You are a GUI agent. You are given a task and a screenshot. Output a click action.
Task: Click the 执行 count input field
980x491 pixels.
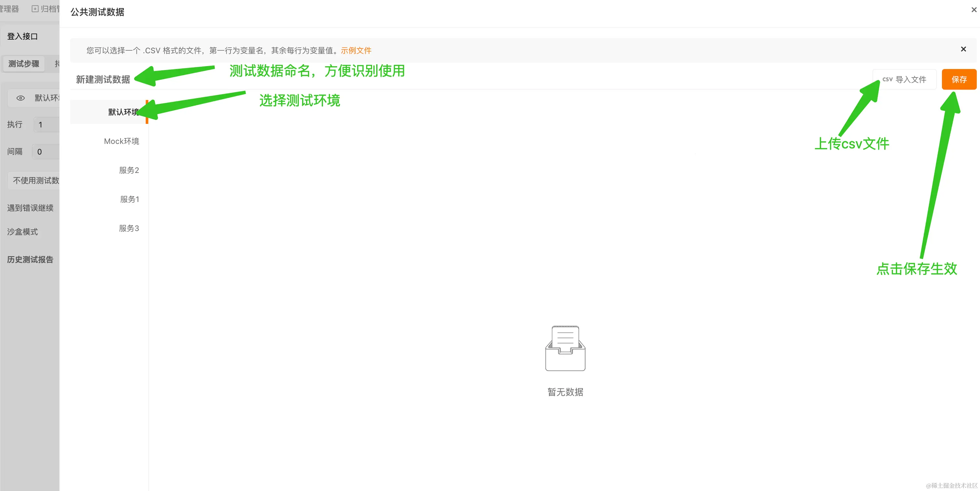[46, 125]
